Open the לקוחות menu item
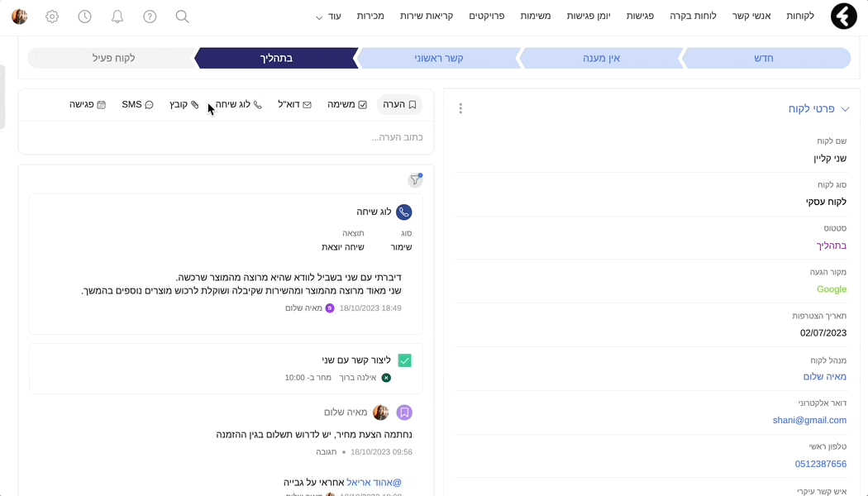The width and height of the screenshot is (868, 496). [x=800, y=16]
